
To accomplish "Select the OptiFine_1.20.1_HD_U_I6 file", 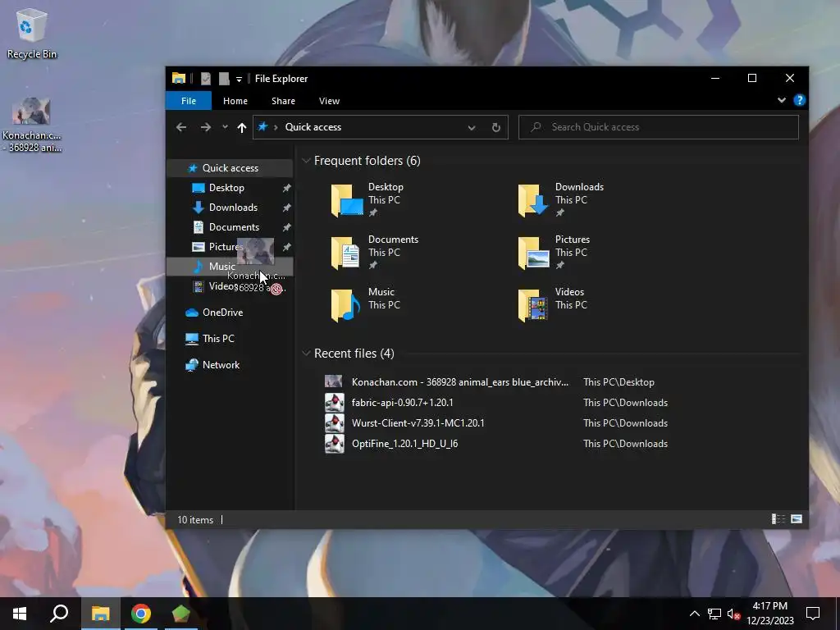I will point(404,444).
